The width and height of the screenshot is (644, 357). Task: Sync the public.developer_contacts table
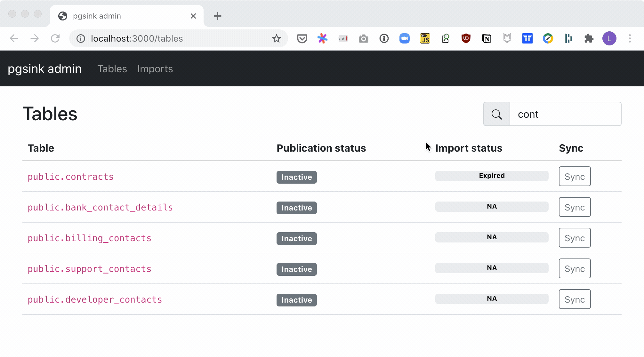[575, 299]
